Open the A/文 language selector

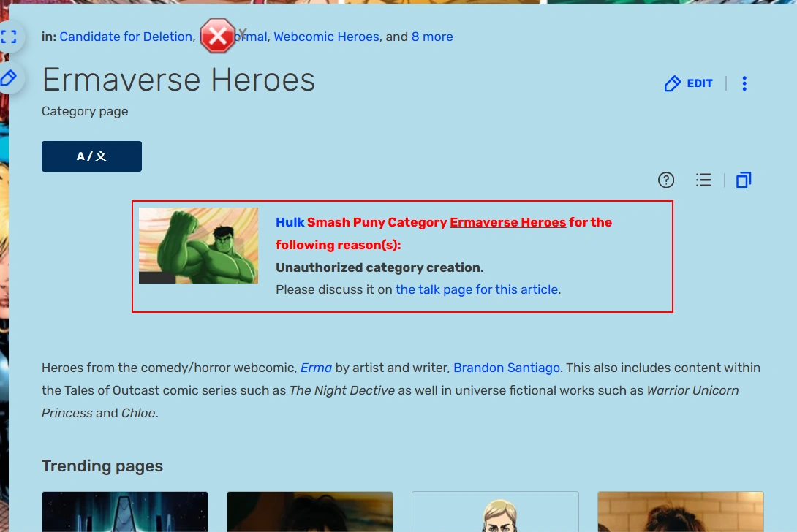pos(91,156)
